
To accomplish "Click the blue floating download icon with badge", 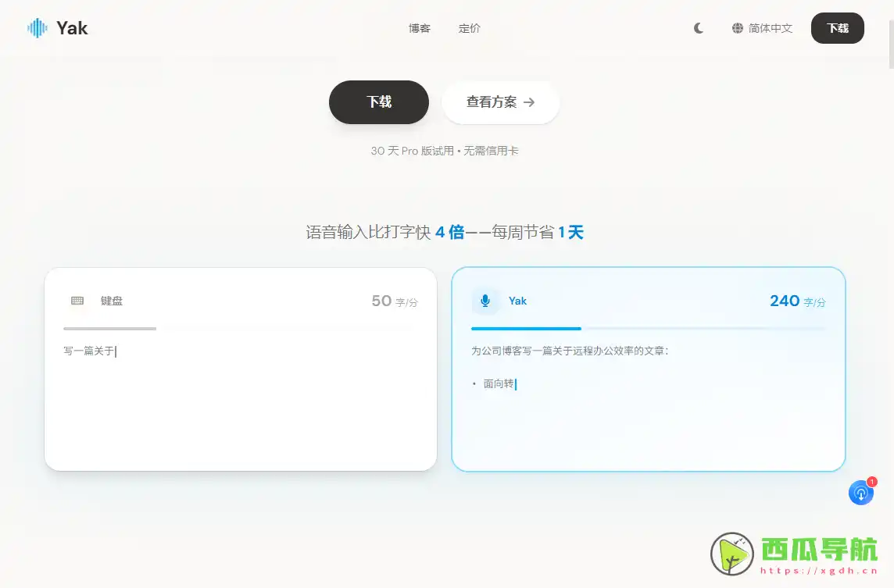I will pos(861,493).
